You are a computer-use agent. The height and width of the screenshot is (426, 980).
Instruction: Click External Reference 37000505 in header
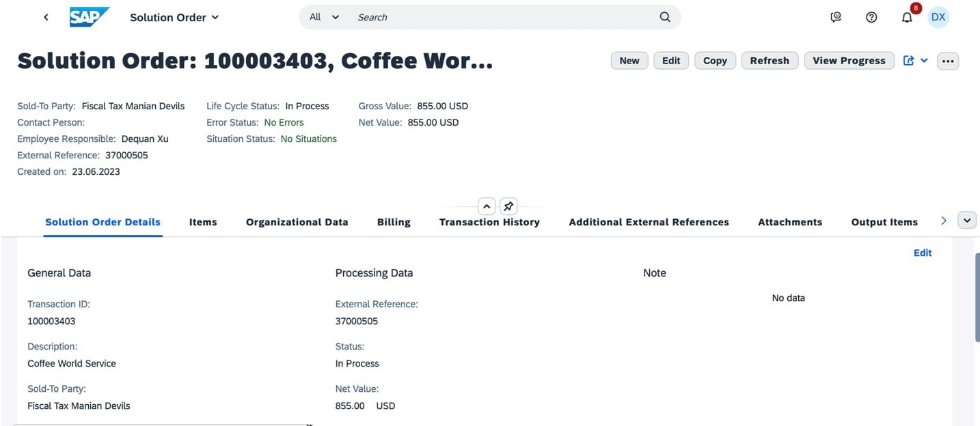(x=126, y=155)
